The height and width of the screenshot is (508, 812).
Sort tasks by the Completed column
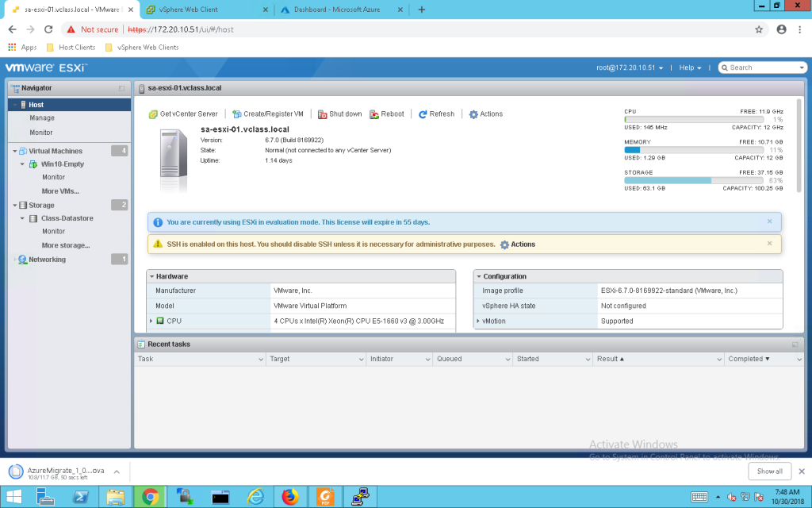[x=749, y=360]
